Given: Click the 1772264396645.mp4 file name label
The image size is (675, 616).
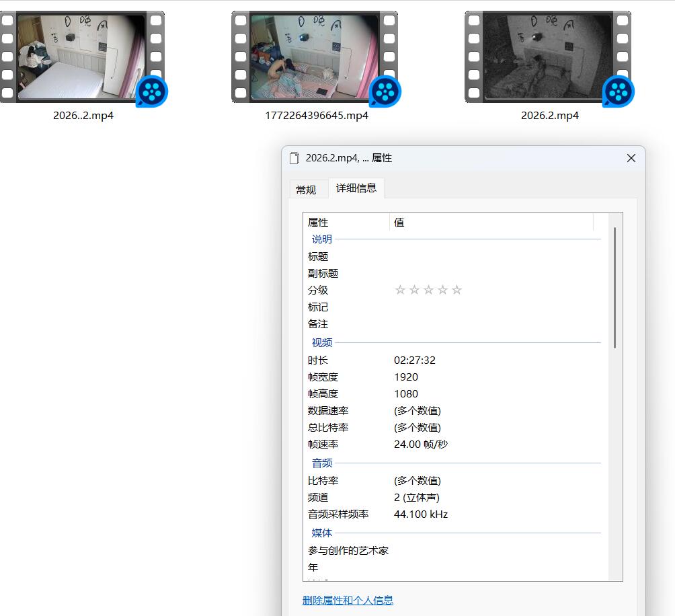Looking at the screenshot, I should (x=317, y=115).
